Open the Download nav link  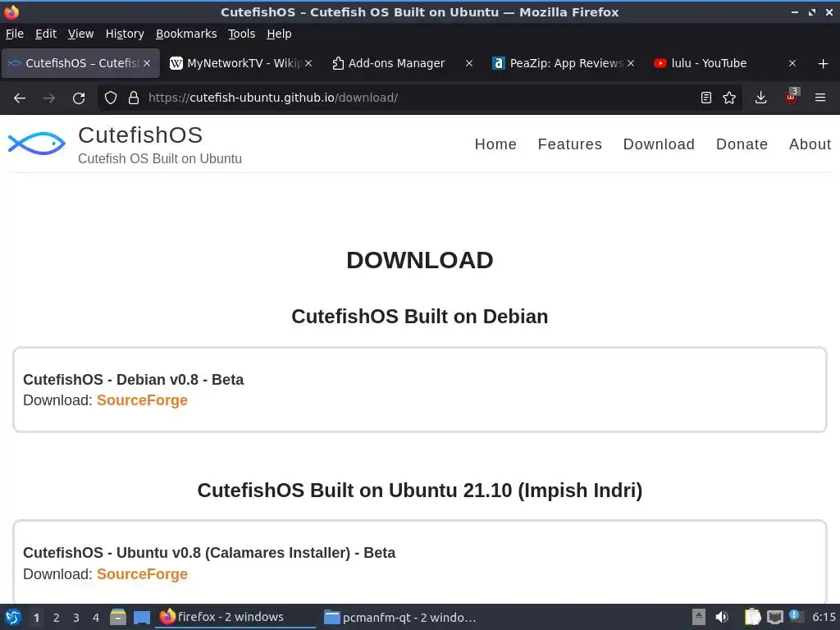pos(659,144)
